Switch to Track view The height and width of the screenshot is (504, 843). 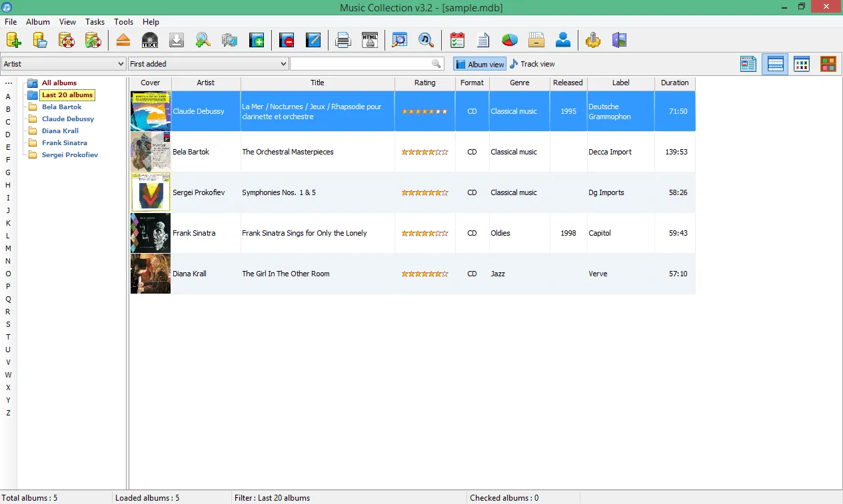(x=532, y=64)
